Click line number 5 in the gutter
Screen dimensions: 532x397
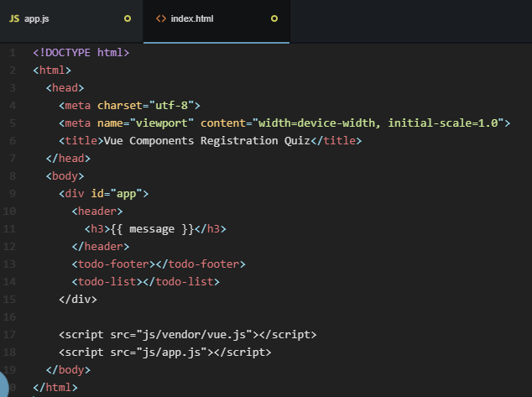tap(13, 123)
